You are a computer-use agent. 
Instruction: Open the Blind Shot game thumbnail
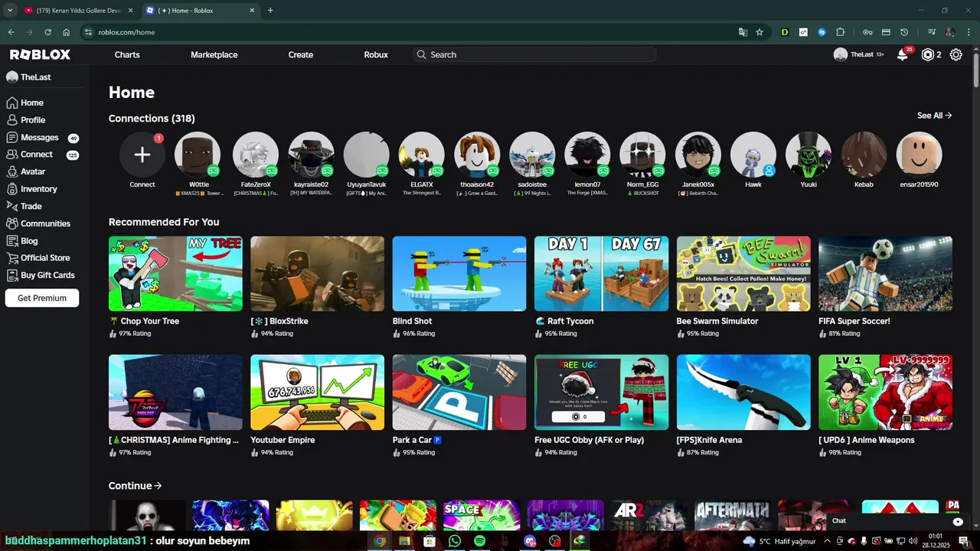[x=459, y=274]
